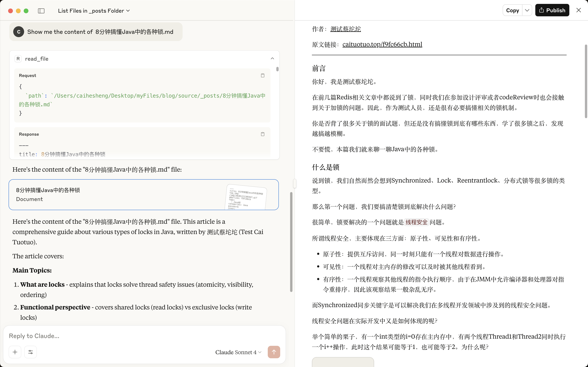Open the 测试蔡坨坨 author link

(346, 29)
